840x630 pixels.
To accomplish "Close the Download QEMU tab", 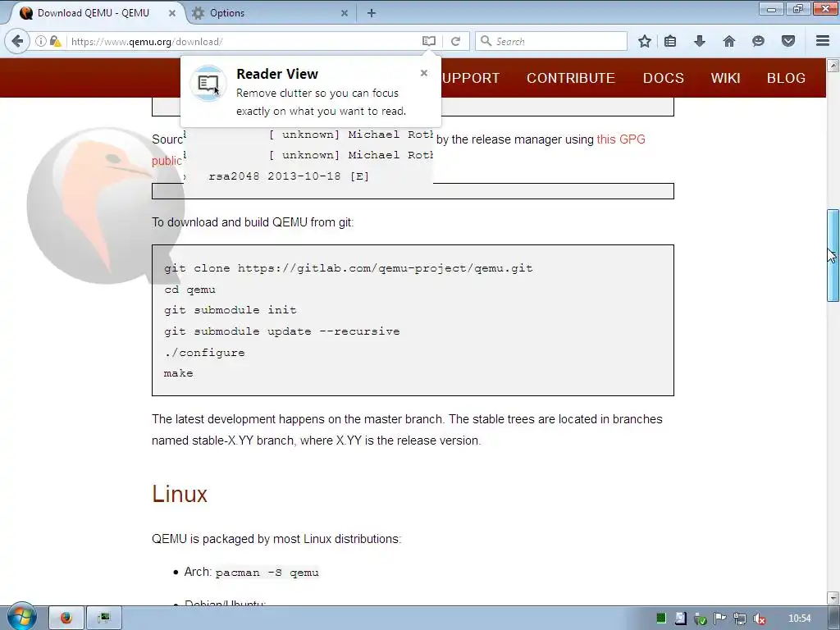I will tap(172, 13).
